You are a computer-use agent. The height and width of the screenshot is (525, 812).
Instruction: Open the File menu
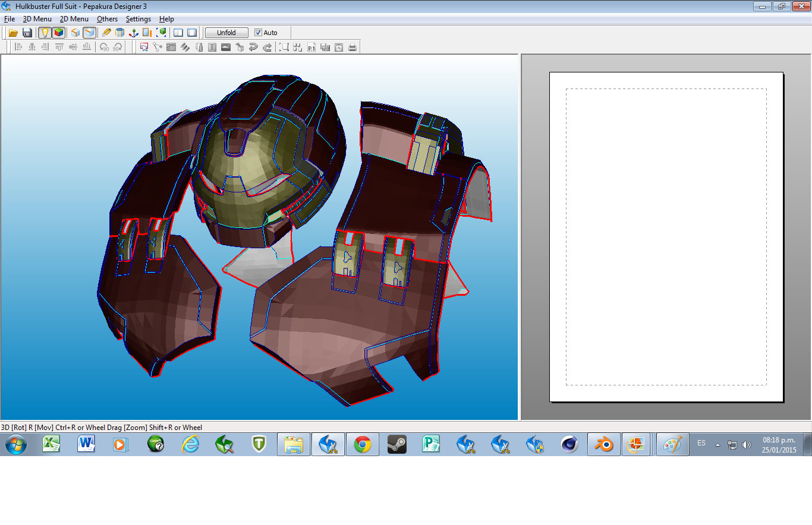click(x=9, y=19)
